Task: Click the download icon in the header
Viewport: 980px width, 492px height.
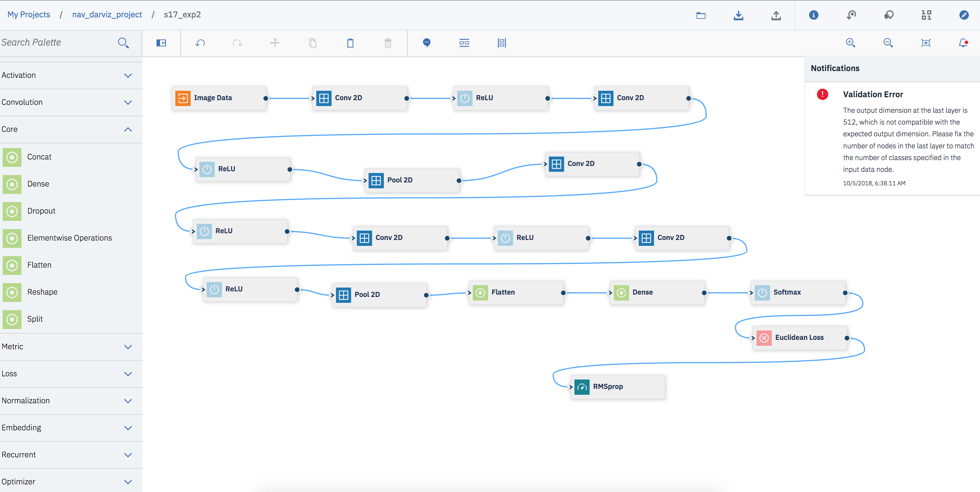Action: tap(738, 15)
